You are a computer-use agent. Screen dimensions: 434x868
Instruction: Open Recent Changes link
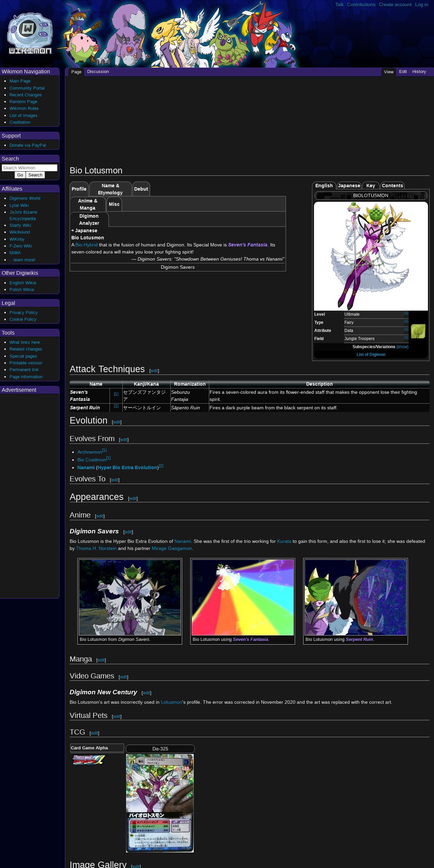[26, 95]
